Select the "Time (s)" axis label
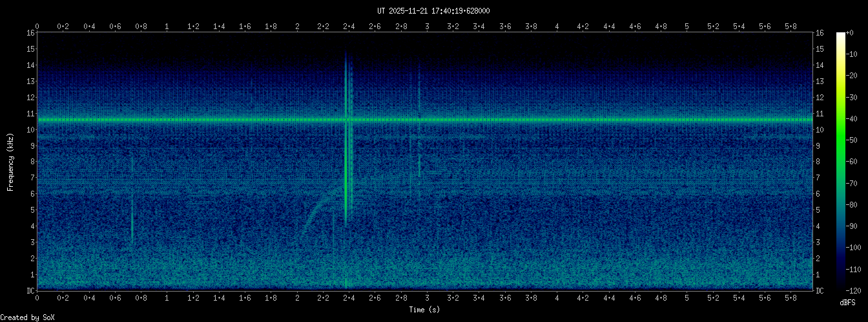Image resolution: width=868 pixels, height=322 pixels. point(424,310)
